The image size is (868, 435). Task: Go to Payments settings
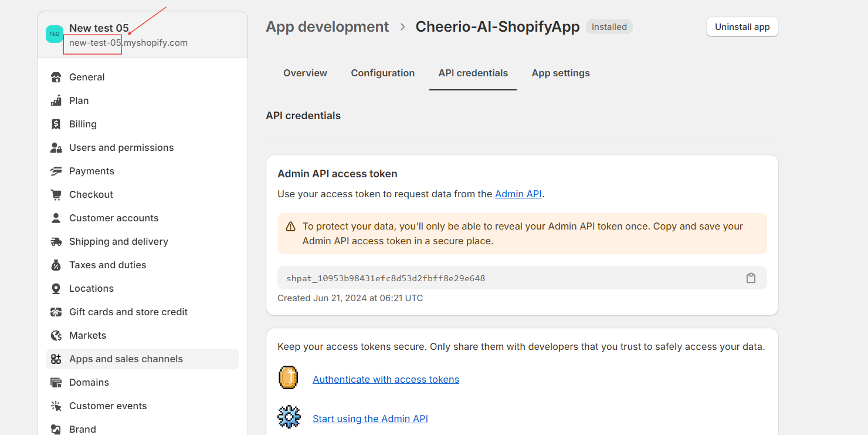click(x=143, y=171)
